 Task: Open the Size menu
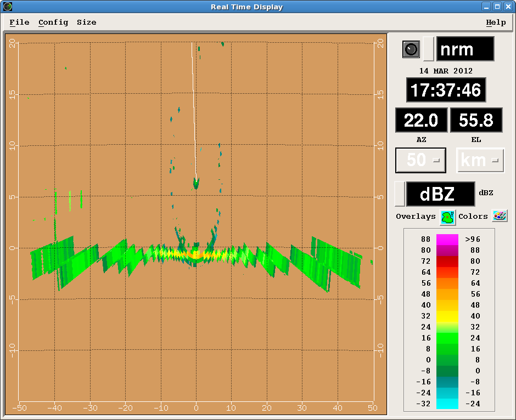tap(87, 22)
